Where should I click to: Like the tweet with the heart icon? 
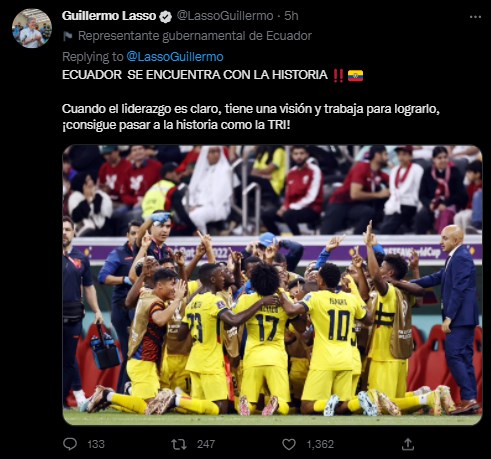tap(289, 444)
